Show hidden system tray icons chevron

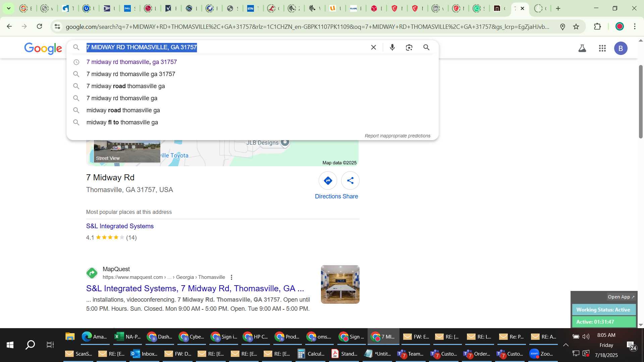coord(566,345)
